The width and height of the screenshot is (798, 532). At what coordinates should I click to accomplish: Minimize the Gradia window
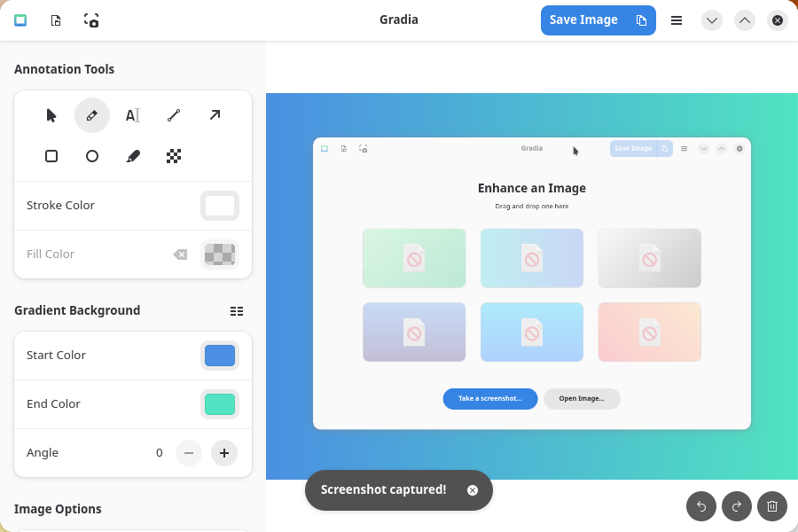point(712,20)
